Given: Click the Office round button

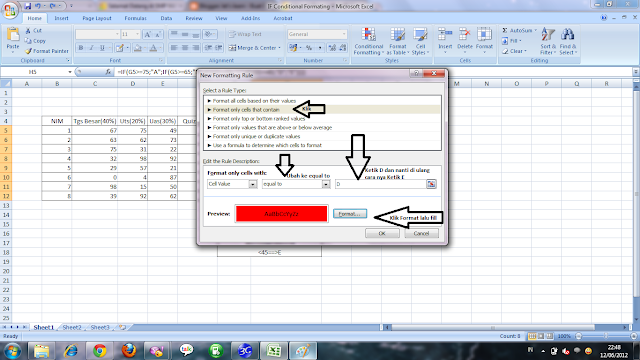Looking at the screenshot, I should 10,10.
